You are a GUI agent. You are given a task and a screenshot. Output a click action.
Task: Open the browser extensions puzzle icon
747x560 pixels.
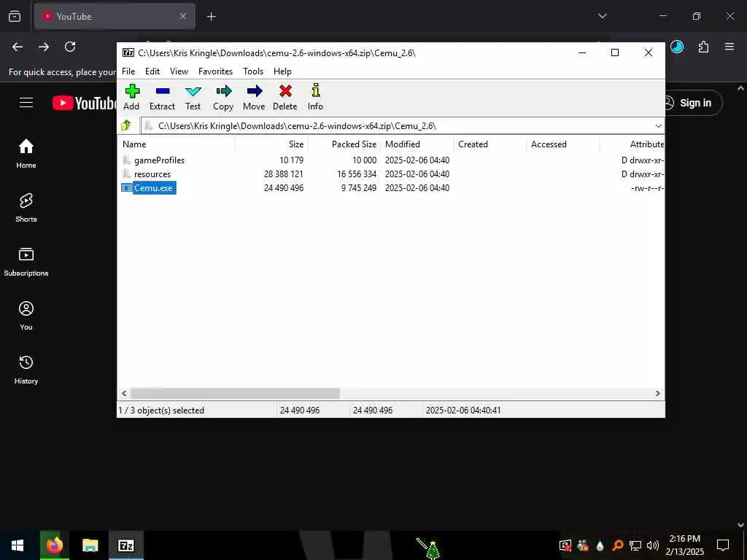click(x=703, y=47)
